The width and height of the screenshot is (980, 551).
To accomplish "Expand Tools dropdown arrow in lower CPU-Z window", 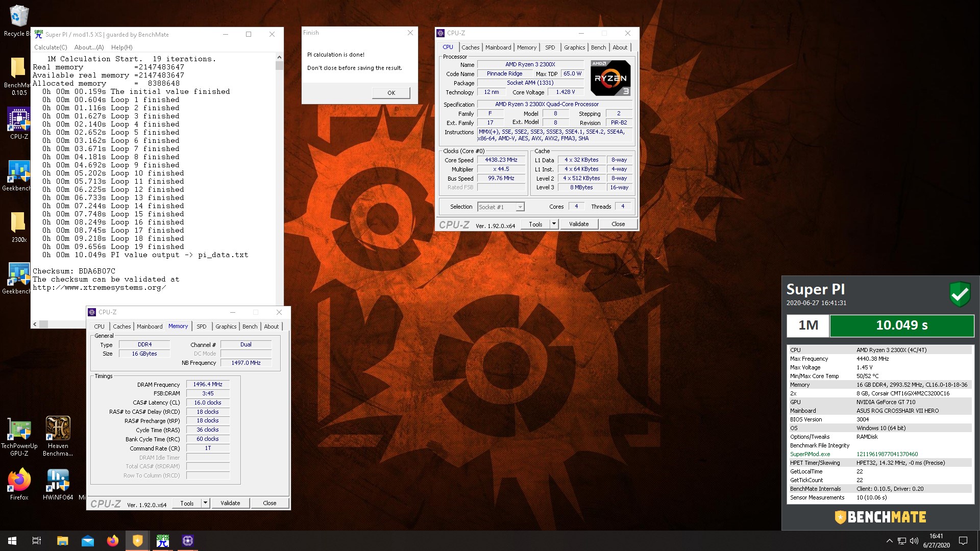I will click(205, 503).
